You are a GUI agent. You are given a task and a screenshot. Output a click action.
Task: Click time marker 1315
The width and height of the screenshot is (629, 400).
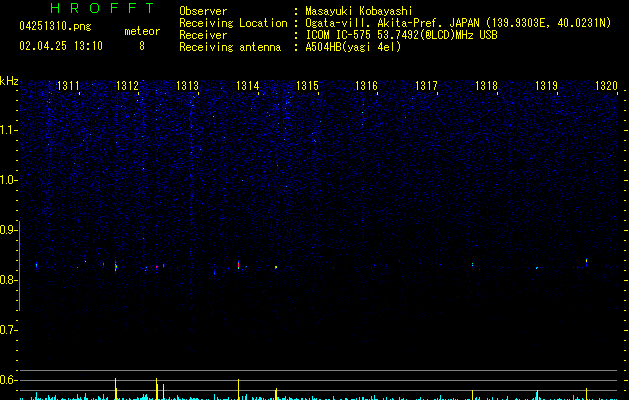(x=307, y=86)
